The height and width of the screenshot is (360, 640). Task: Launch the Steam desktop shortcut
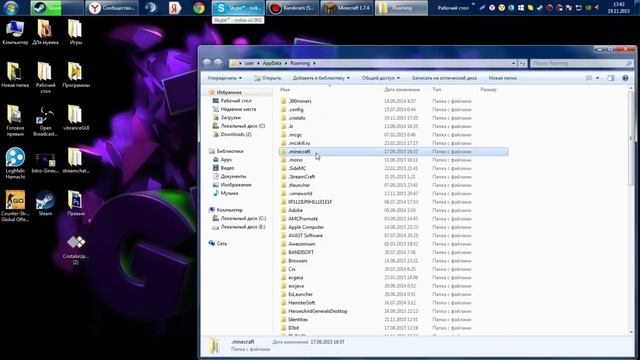(x=45, y=203)
